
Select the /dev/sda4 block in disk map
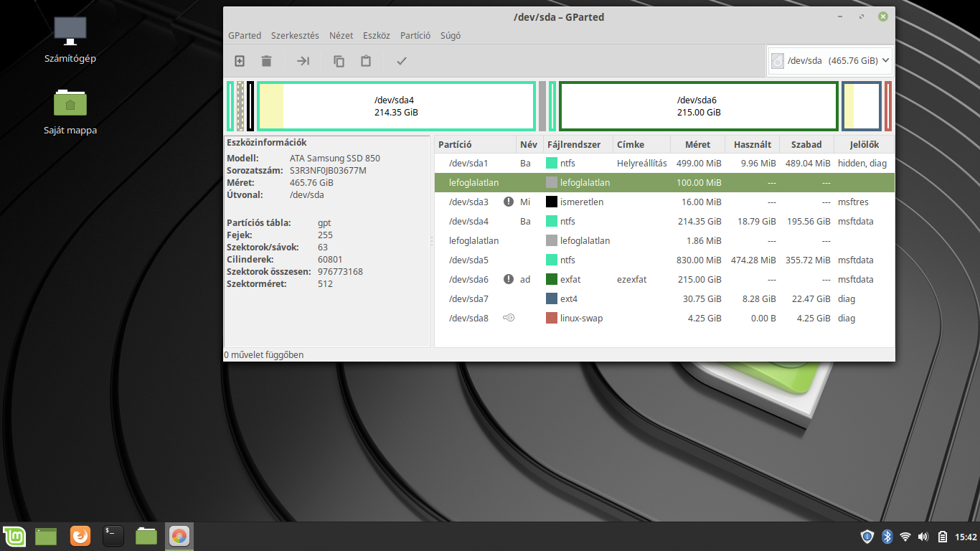tap(396, 106)
